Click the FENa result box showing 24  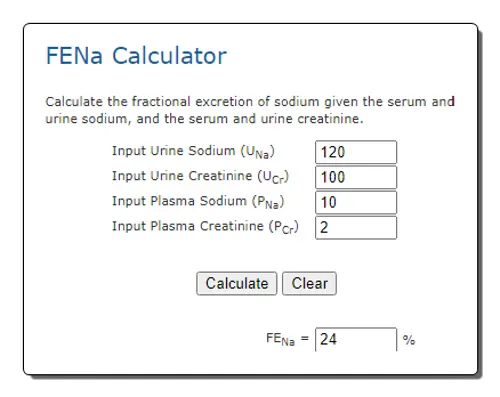point(356,339)
